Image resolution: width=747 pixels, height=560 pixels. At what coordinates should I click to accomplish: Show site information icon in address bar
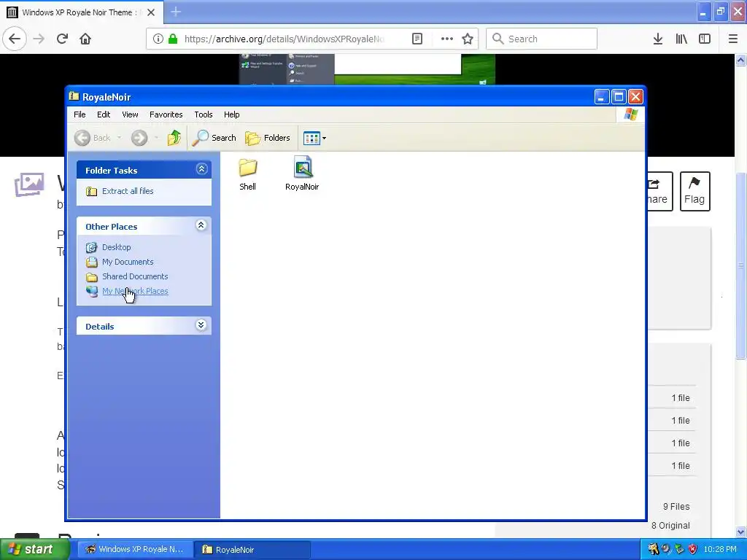pos(158,39)
